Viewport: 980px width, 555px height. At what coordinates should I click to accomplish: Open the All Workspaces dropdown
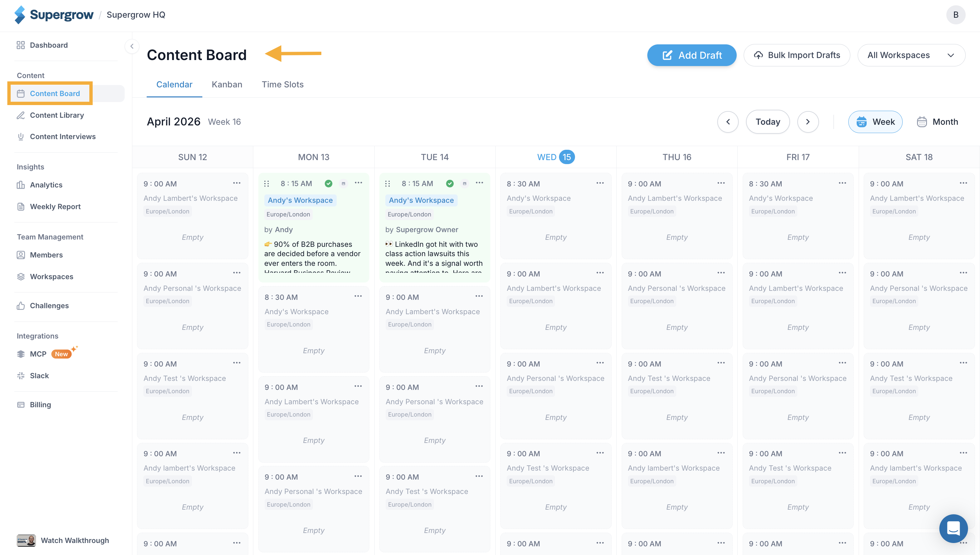point(911,55)
